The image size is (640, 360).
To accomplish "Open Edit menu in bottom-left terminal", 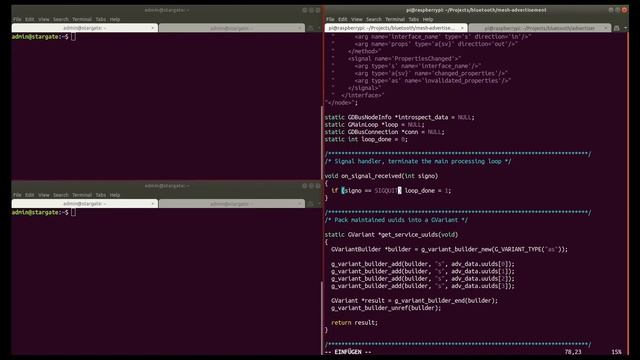I will (29, 195).
